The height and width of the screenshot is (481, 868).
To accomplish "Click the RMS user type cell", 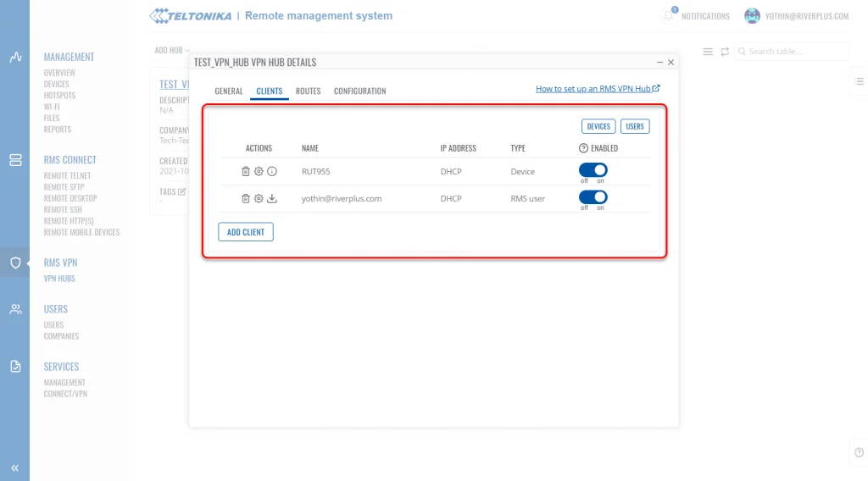I will [527, 198].
